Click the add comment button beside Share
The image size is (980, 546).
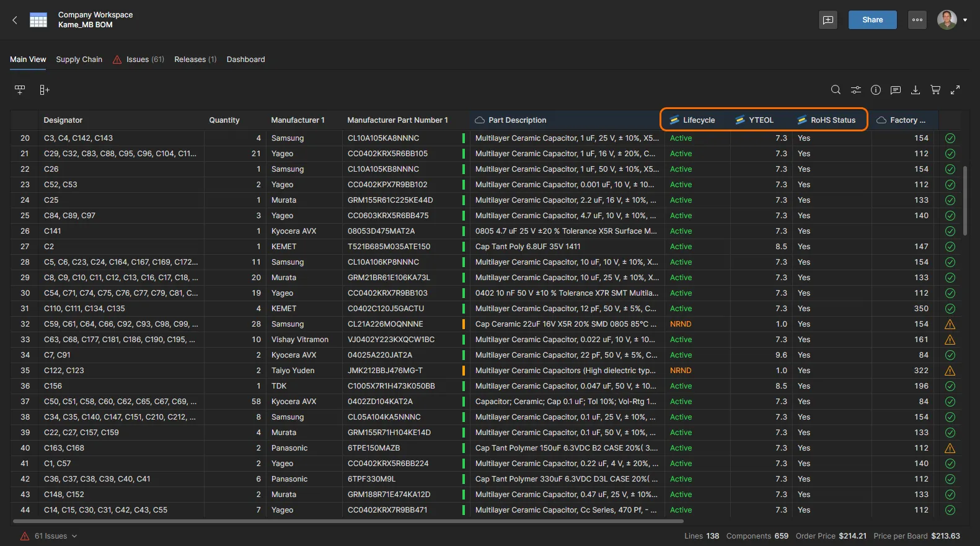828,20
